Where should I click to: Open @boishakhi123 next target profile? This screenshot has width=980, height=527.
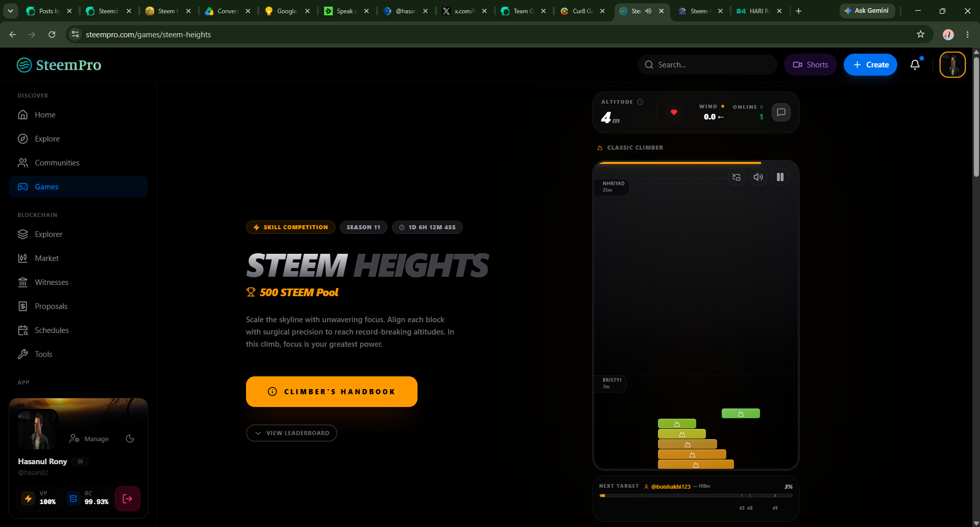point(671,487)
